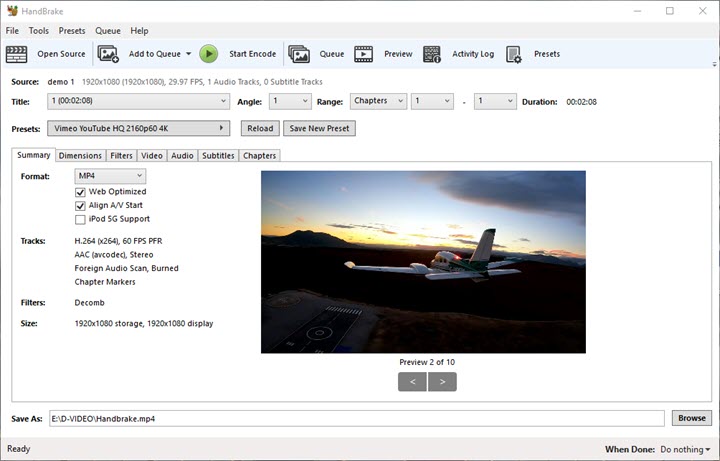720x461 pixels.
Task: Disable the Web Optimized checkbox
Action: point(80,192)
